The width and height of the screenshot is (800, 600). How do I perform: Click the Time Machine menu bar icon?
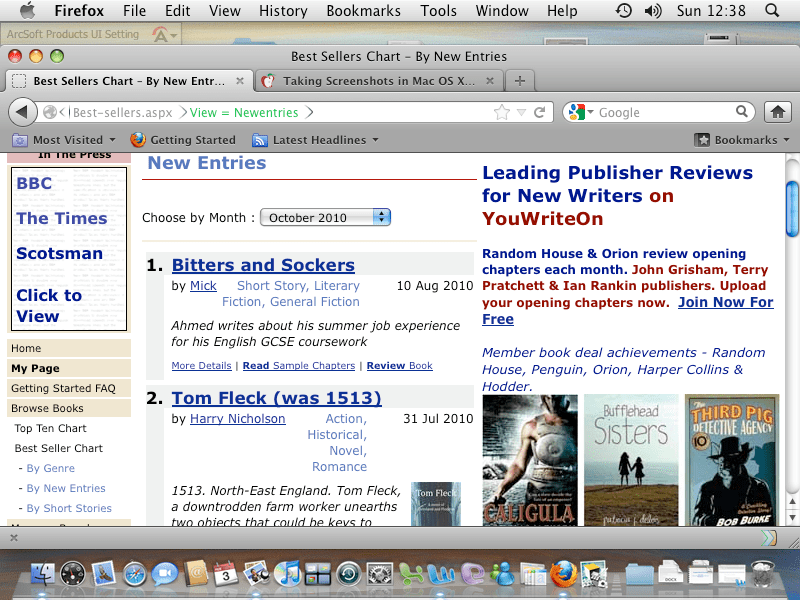(x=623, y=10)
